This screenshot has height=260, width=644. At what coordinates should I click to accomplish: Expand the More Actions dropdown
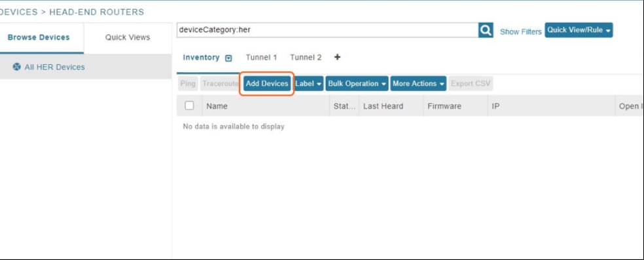(418, 83)
